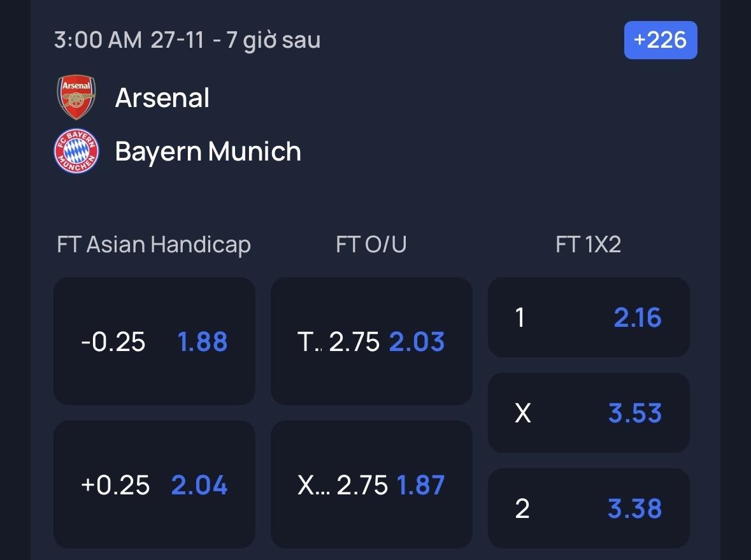Pick the Over 2.75 bet at 2.03
The height and width of the screenshot is (560, 751).
click(371, 341)
